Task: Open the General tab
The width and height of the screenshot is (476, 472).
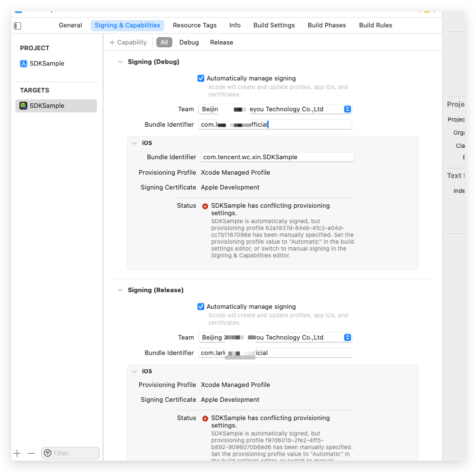Action: (x=70, y=25)
